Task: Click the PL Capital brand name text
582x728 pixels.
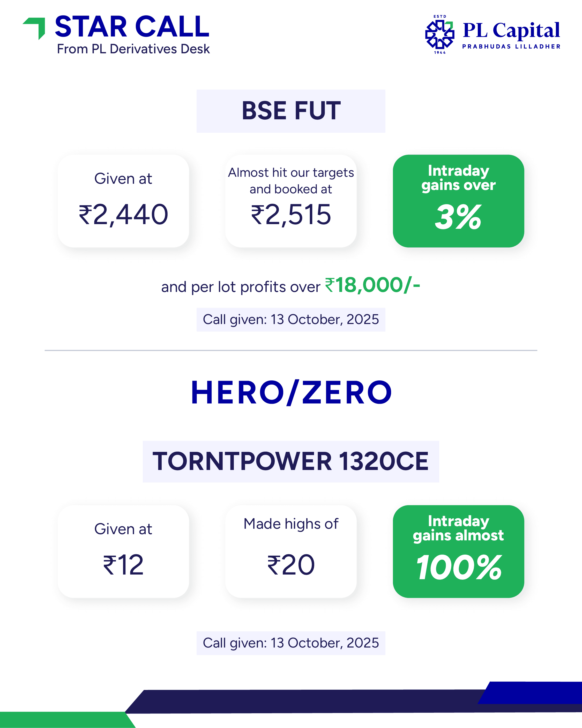Action: click(511, 30)
